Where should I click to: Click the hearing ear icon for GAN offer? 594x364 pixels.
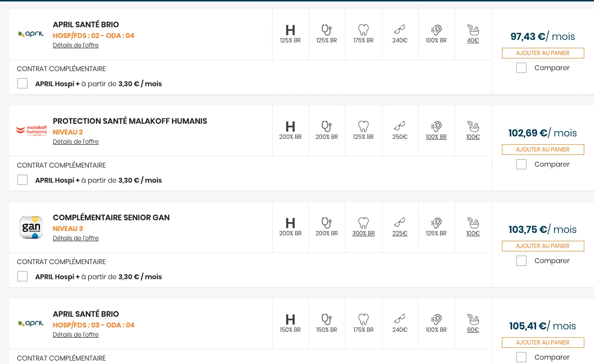point(436,223)
